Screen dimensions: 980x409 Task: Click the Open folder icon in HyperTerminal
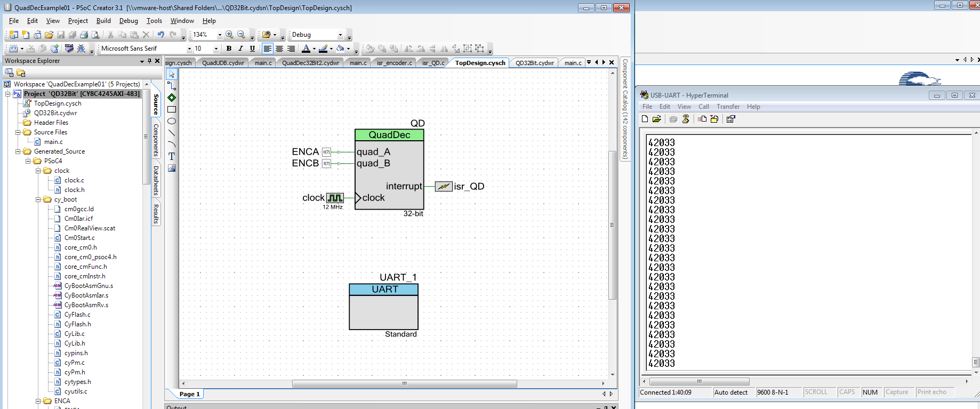pos(657,119)
